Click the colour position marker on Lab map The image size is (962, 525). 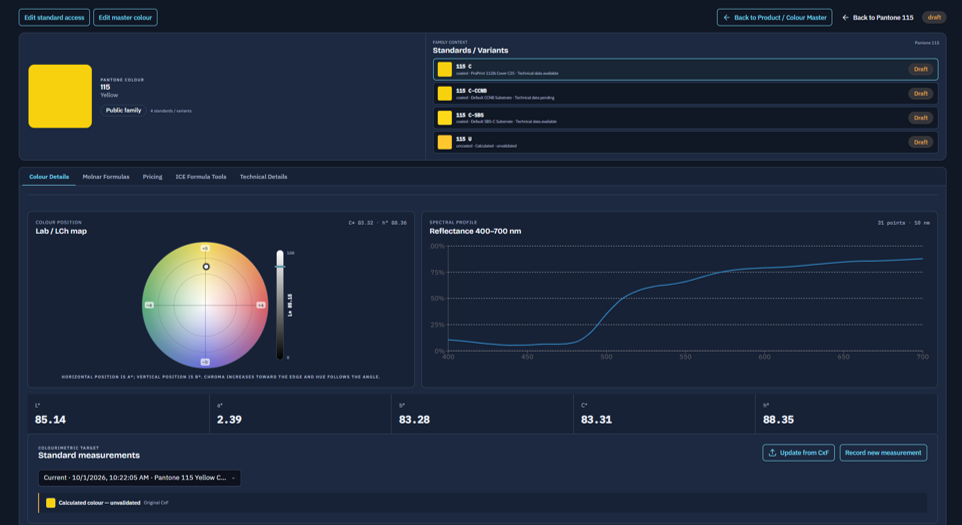[206, 267]
